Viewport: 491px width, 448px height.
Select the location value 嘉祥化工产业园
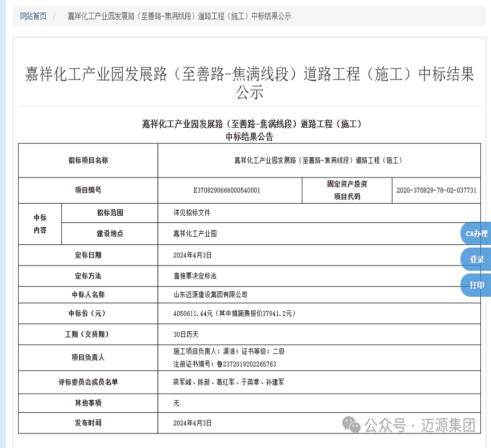coord(195,233)
